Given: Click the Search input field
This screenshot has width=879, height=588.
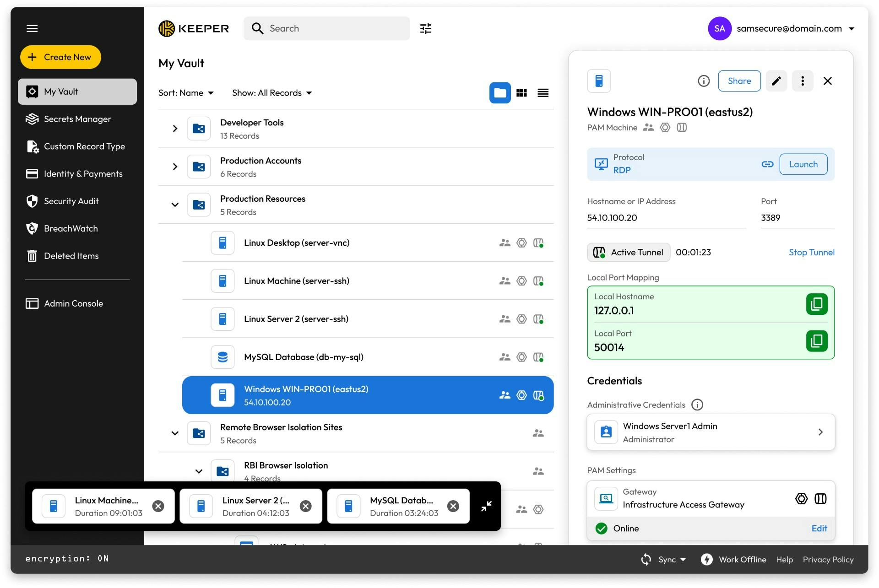Looking at the screenshot, I should [327, 28].
